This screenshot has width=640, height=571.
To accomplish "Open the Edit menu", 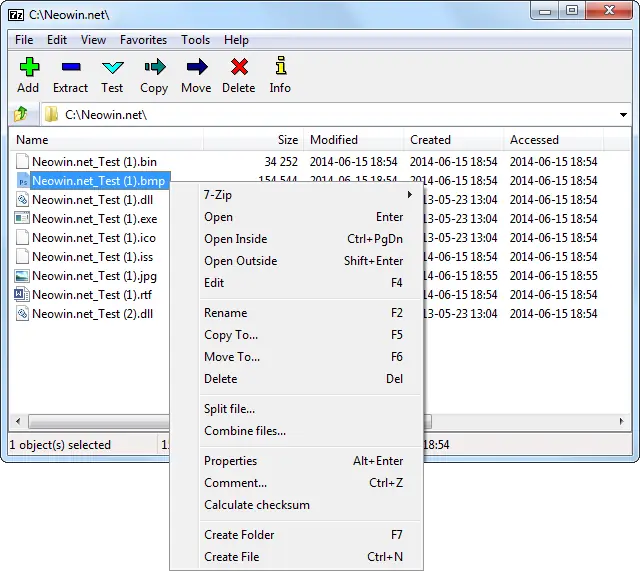I will click(57, 40).
